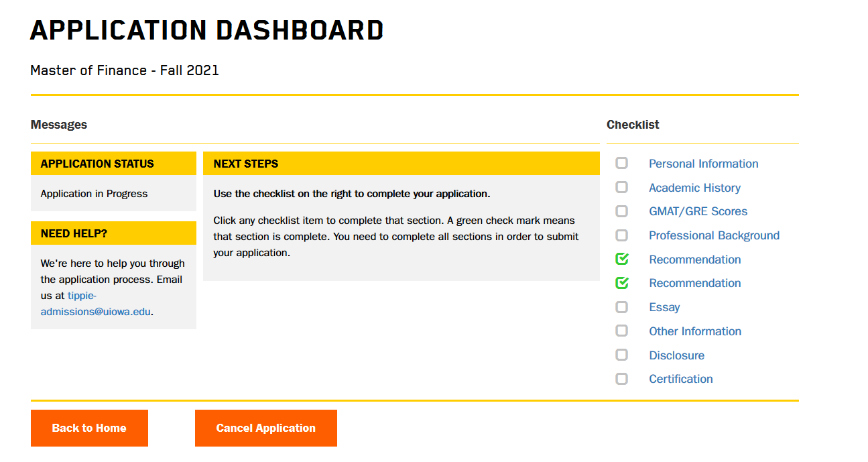Open the GMAT/GRE Scores section

(698, 211)
